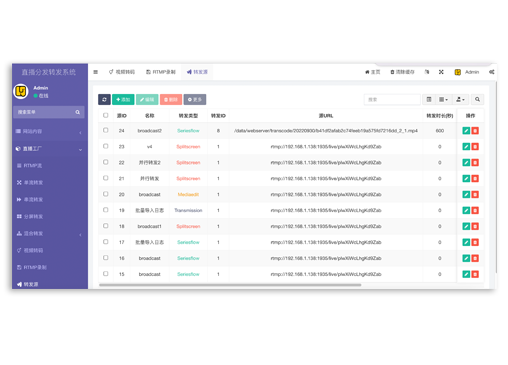Click Clear cache (清除缓存) in top bar
Image resolution: width=508 pixels, height=365 pixels.
coord(402,72)
